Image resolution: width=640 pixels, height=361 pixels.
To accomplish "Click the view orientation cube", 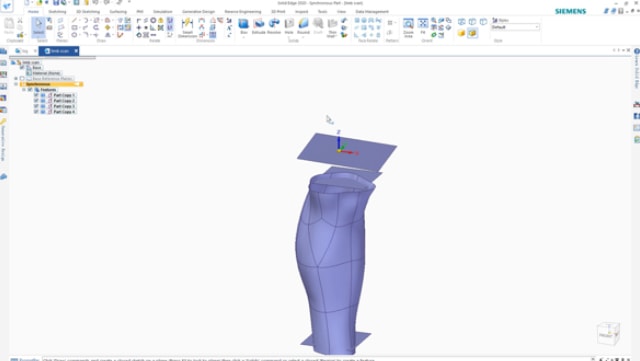I will click(608, 333).
